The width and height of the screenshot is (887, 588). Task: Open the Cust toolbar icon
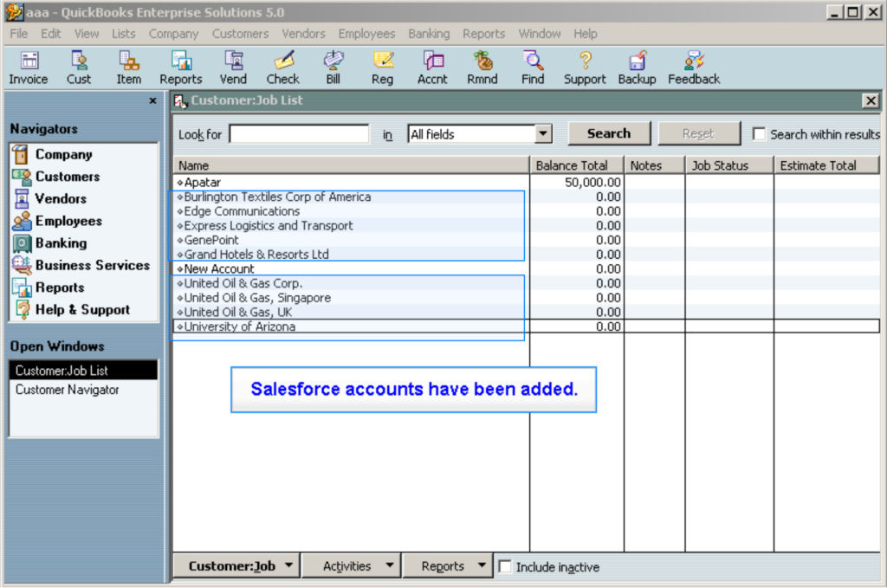click(79, 68)
